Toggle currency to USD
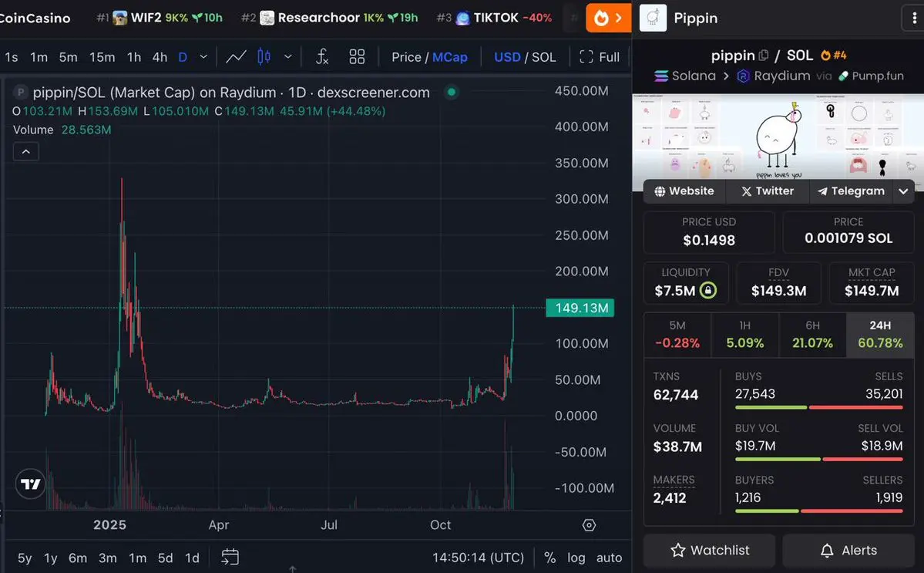 (x=507, y=57)
